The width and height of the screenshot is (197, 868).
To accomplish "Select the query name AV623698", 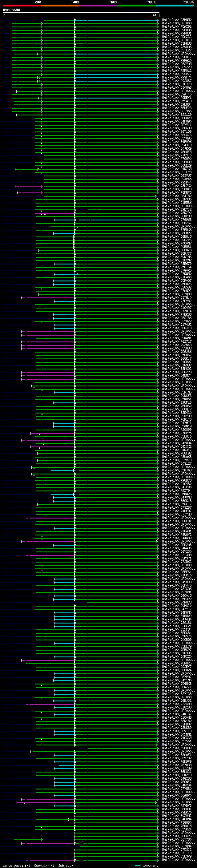I will tap(11, 10).
